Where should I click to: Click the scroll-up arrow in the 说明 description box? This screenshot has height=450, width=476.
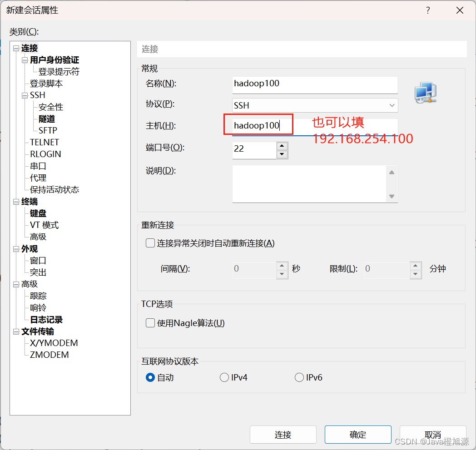click(392, 172)
